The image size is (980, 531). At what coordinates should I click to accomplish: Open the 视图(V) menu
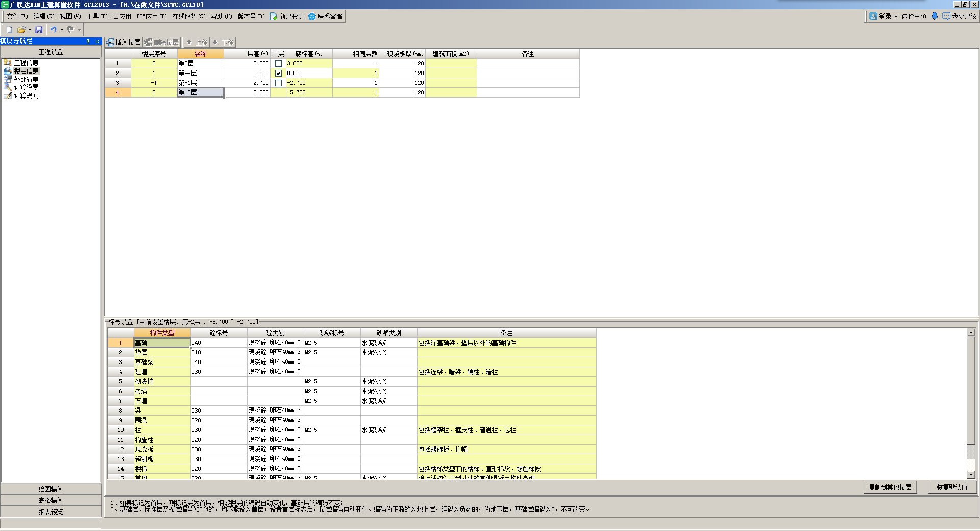pyautogui.click(x=70, y=16)
